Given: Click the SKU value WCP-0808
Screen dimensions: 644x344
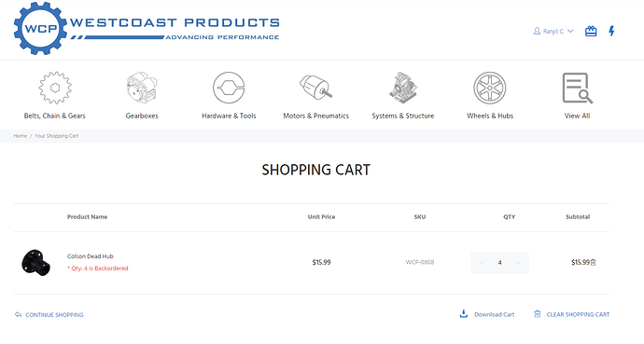Looking at the screenshot, I should click(x=420, y=262).
